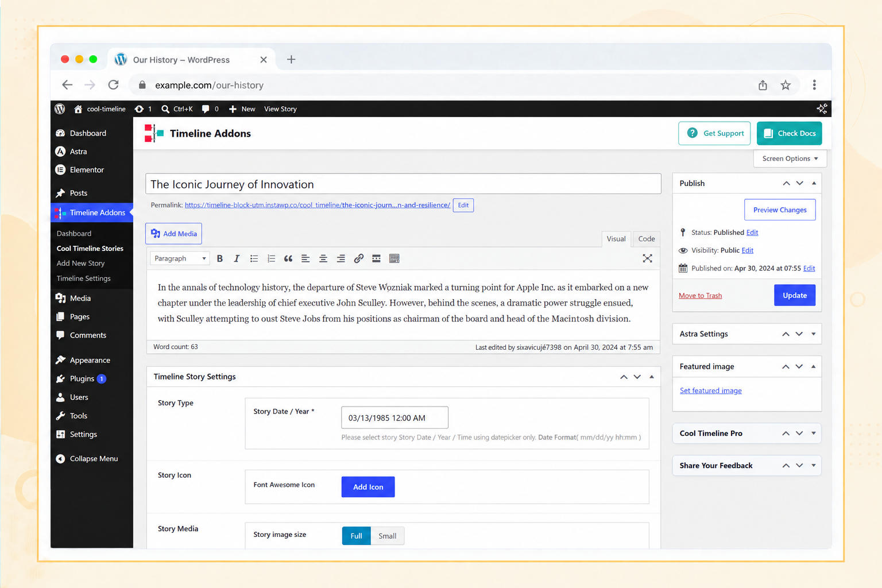The image size is (882, 588).
Task: Expand the Astra Settings metabox
Action: 813,334
